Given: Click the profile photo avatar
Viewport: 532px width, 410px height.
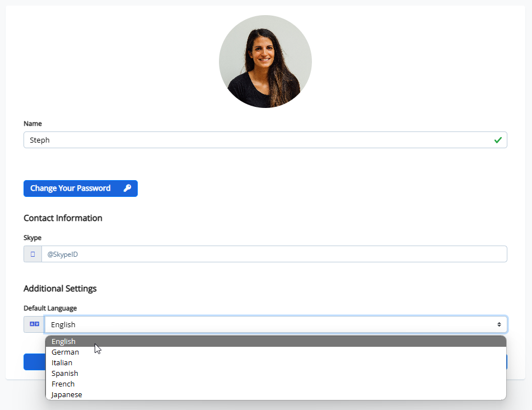Looking at the screenshot, I should pos(265,62).
